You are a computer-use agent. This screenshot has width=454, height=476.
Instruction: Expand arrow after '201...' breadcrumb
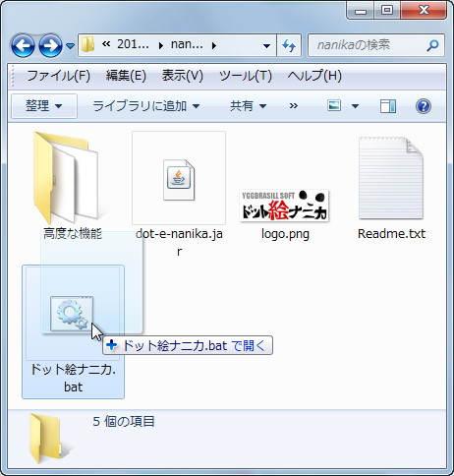160,45
